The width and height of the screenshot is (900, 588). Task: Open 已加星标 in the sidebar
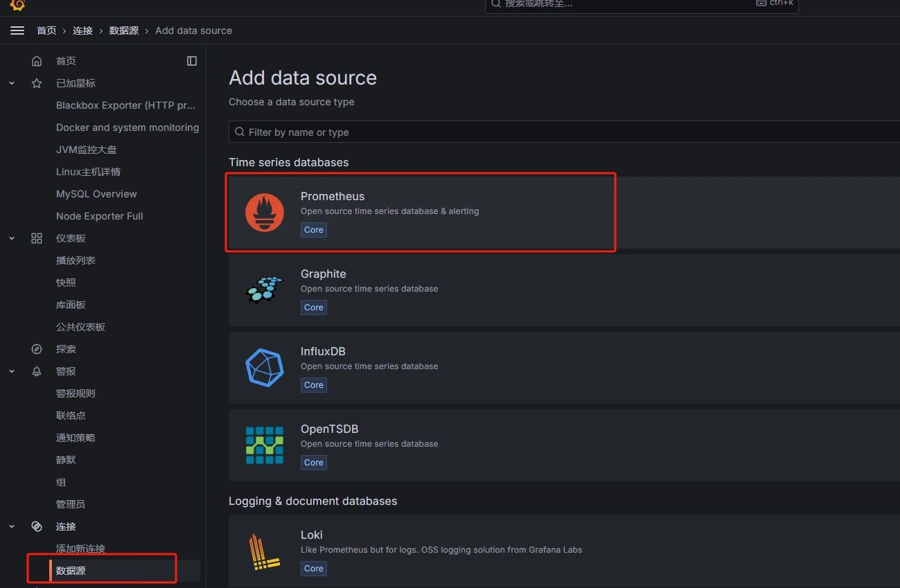pos(76,83)
